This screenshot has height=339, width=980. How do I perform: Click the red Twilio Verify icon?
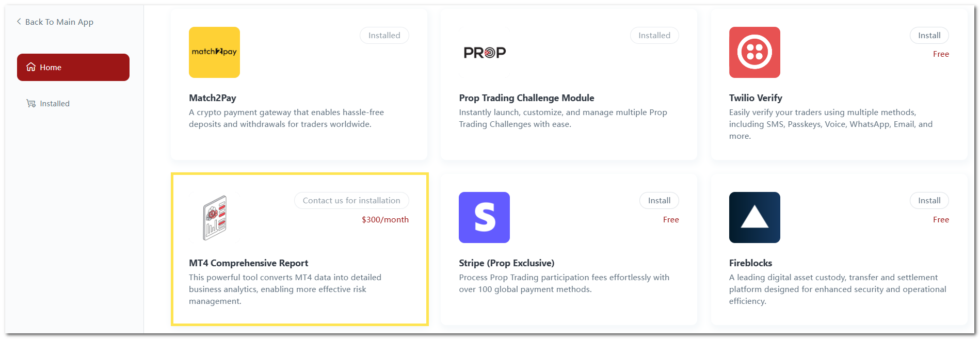pos(754,52)
